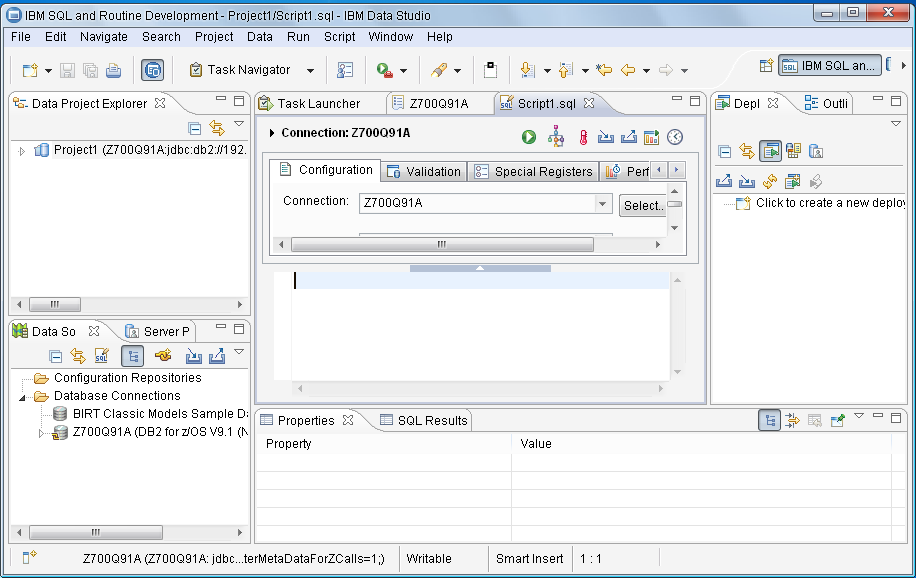Toggle Link with Editor in Data Project Explorer
916x578 pixels.
tap(217, 128)
